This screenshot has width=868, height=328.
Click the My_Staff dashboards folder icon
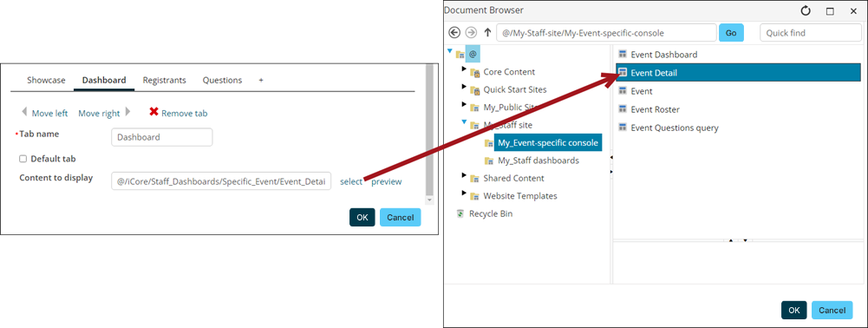[489, 161]
